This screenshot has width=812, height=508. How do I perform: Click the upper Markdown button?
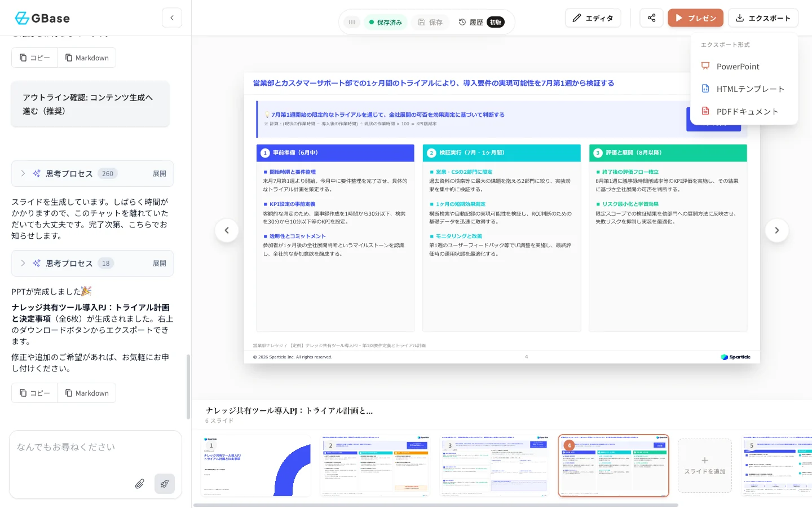coord(87,58)
